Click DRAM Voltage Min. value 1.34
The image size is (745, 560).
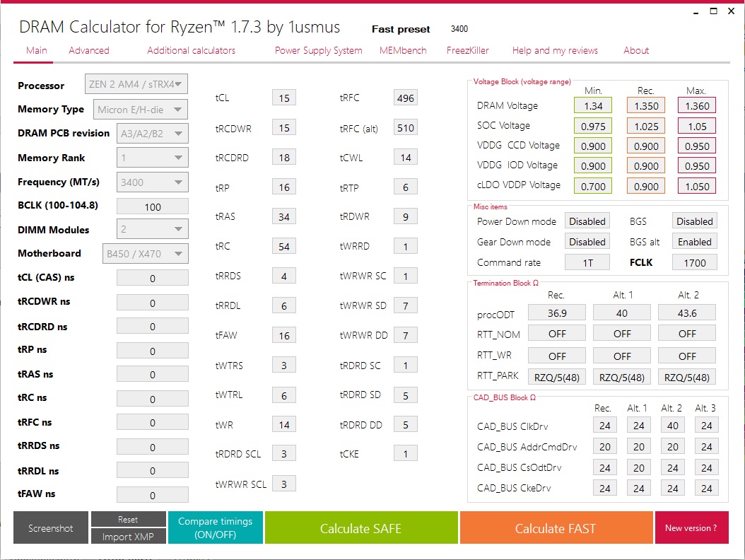pos(593,105)
